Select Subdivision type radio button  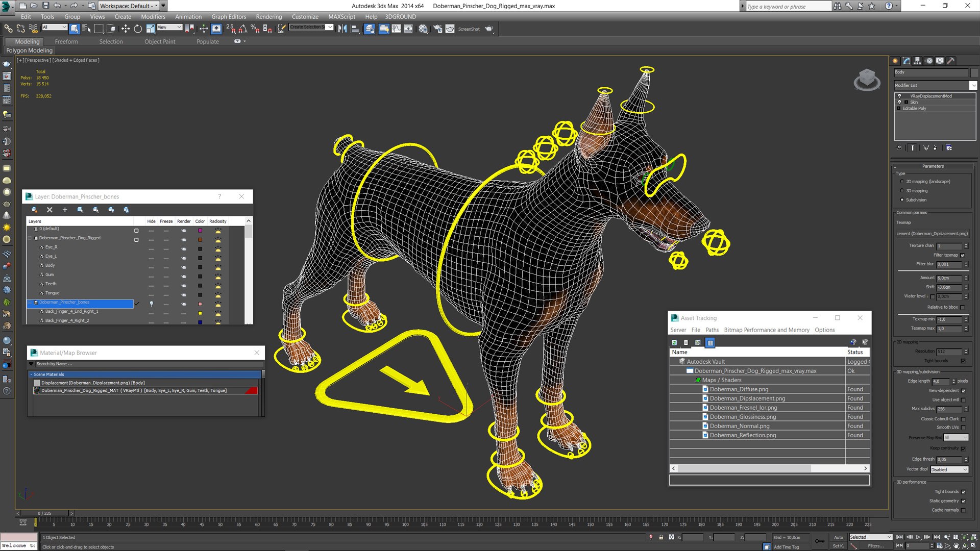click(x=902, y=200)
